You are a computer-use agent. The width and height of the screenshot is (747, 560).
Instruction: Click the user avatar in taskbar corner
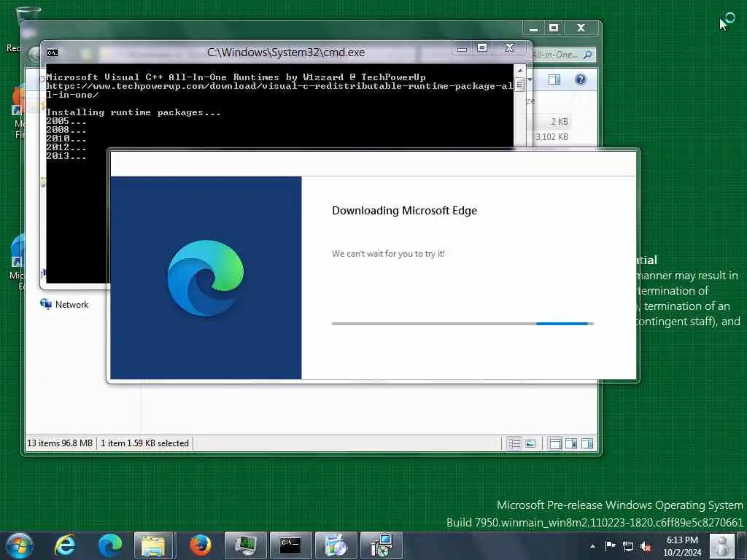click(722, 545)
